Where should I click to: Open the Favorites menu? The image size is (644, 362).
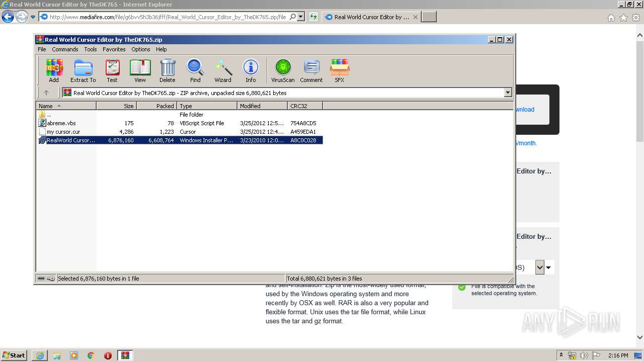pyautogui.click(x=114, y=49)
